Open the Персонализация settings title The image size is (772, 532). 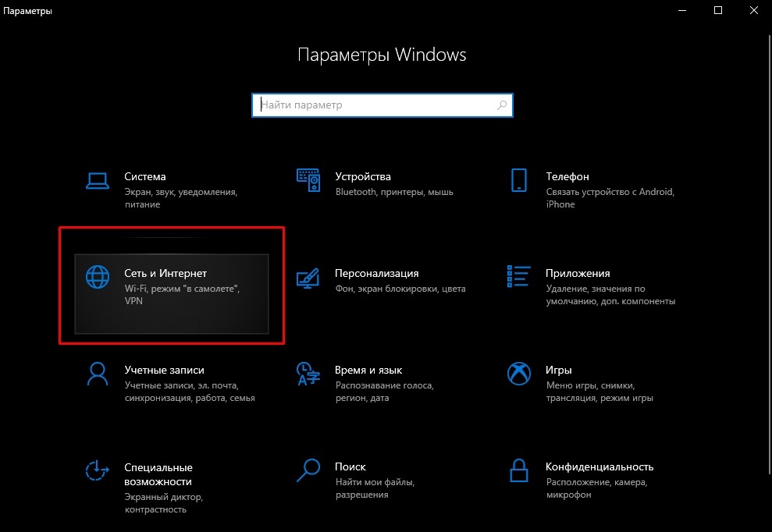[x=377, y=273]
